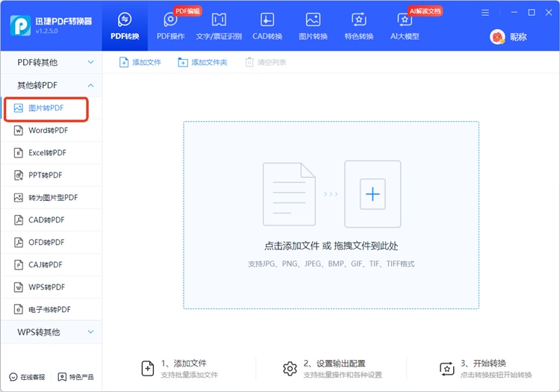Click the 添加文件 toolbar button
Image resolution: width=560 pixels, height=392 pixels.
(140, 63)
